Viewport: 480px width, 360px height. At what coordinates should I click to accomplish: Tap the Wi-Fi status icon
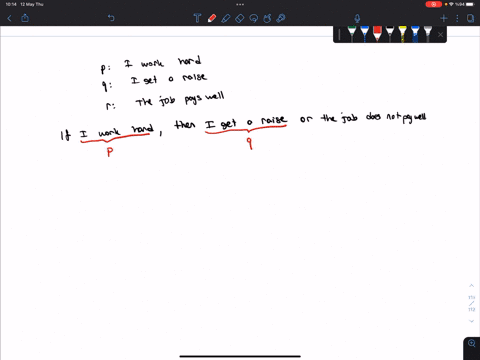[x=451, y=4]
